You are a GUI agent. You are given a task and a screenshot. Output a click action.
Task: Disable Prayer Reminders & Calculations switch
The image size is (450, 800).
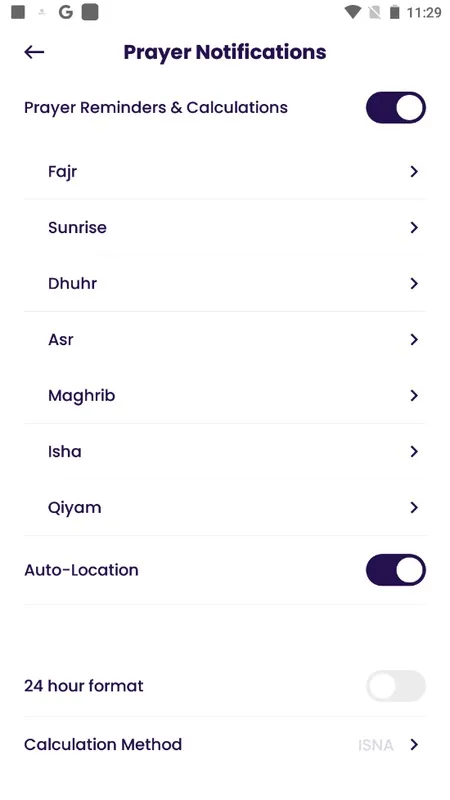[x=395, y=108]
